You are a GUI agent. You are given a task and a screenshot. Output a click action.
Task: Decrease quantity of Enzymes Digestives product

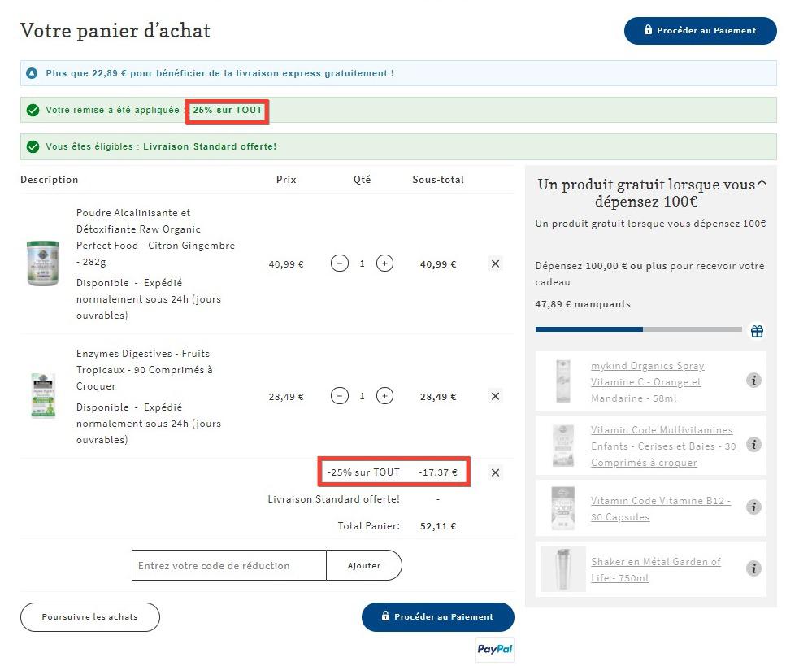tap(339, 397)
